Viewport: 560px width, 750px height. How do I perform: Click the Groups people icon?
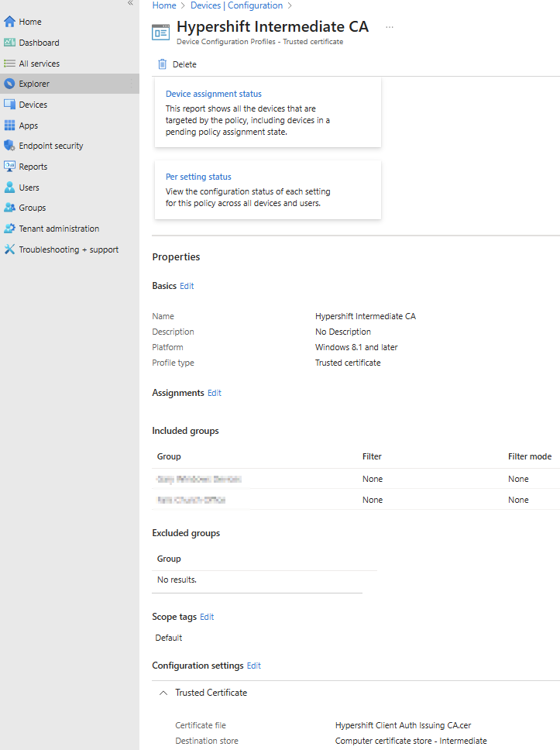(9, 208)
